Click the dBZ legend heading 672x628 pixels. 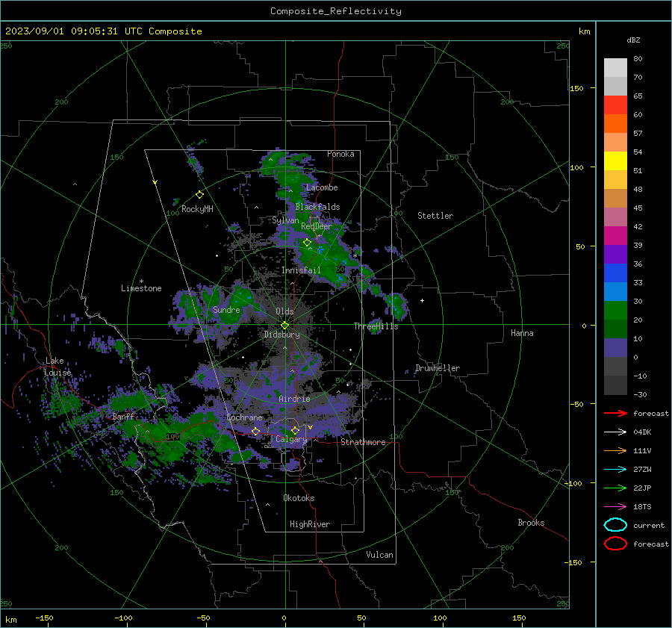click(633, 40)
